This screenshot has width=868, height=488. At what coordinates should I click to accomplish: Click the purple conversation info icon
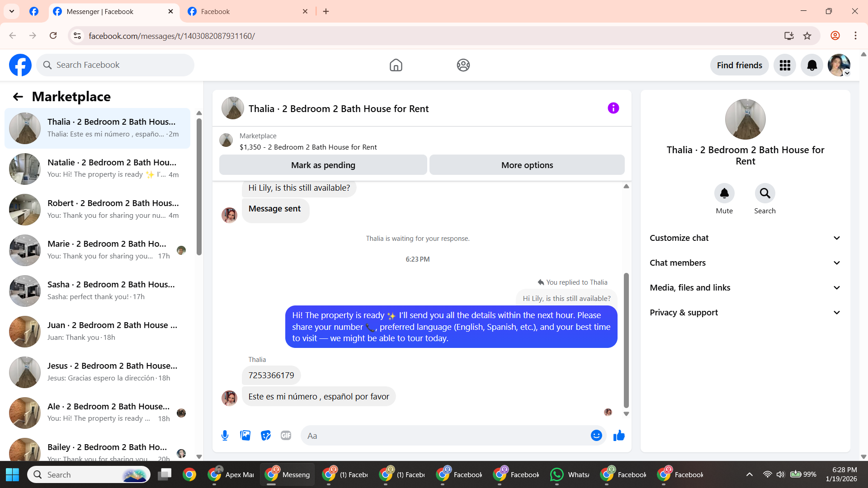pos(613,108)
